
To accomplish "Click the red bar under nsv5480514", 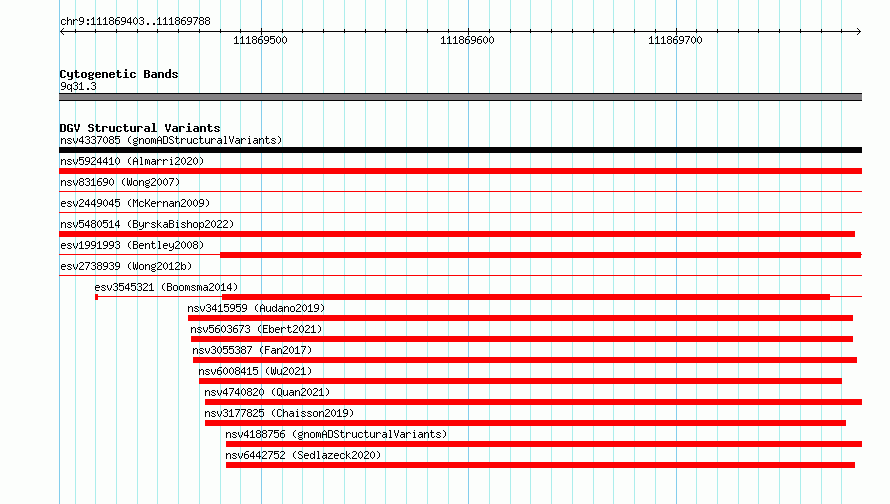I will pos(457,234).
